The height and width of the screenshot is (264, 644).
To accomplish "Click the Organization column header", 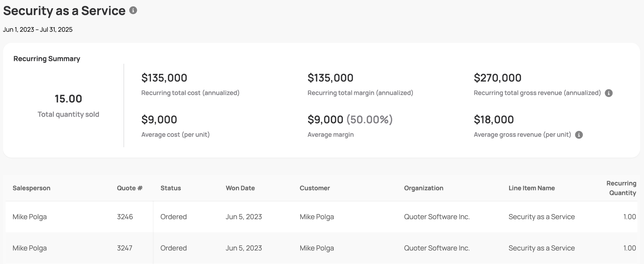I will click(x=424, y=188).
